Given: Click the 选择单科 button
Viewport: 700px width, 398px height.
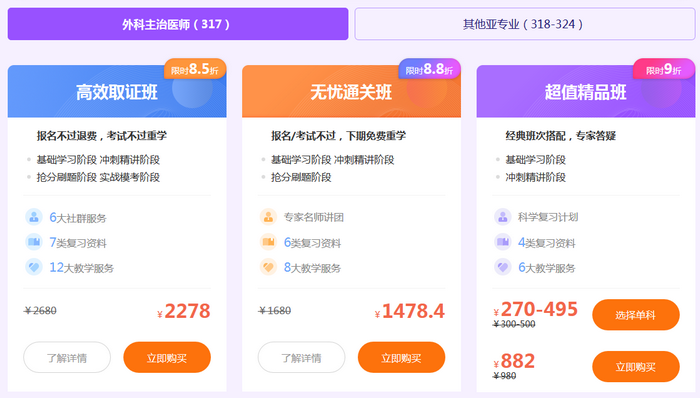Looking at the screenshot, I should [x=636, y=315].
